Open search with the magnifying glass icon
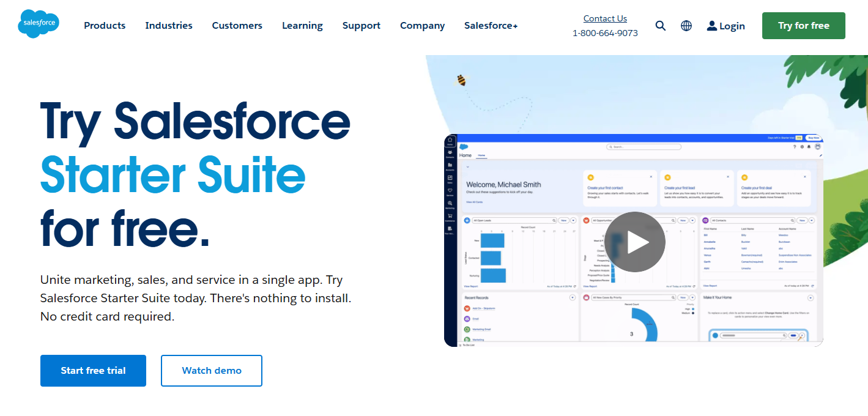Image resolution: width=868 pixels, height=416 pixels. point(661,26)
